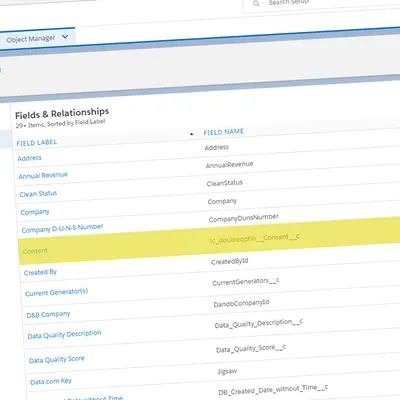Screen dimensions: 400x400
Task: Open the Company field link
Action: click(35, 212)
